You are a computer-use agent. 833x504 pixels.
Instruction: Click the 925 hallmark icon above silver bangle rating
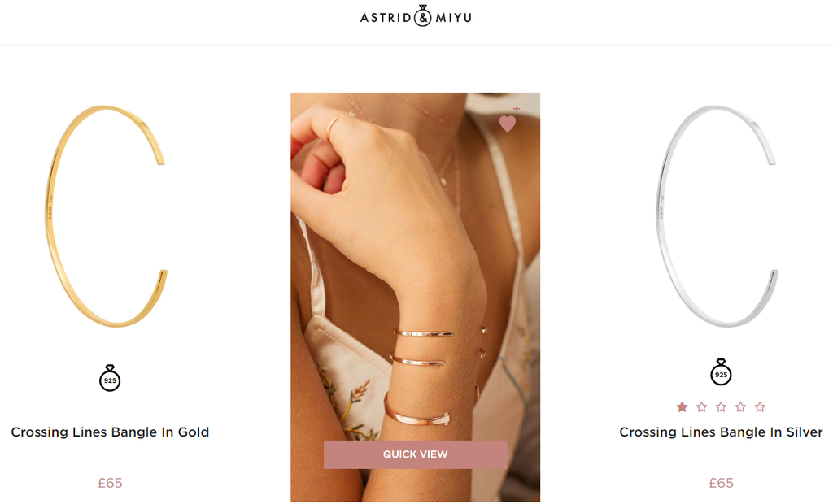(721, 371)
